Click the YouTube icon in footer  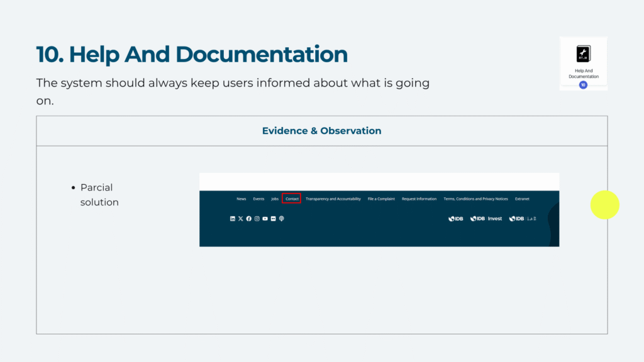265,219
